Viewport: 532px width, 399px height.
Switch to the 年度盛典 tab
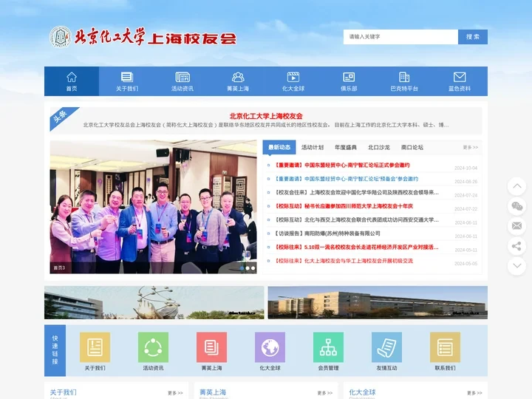(x=346, y=147)
